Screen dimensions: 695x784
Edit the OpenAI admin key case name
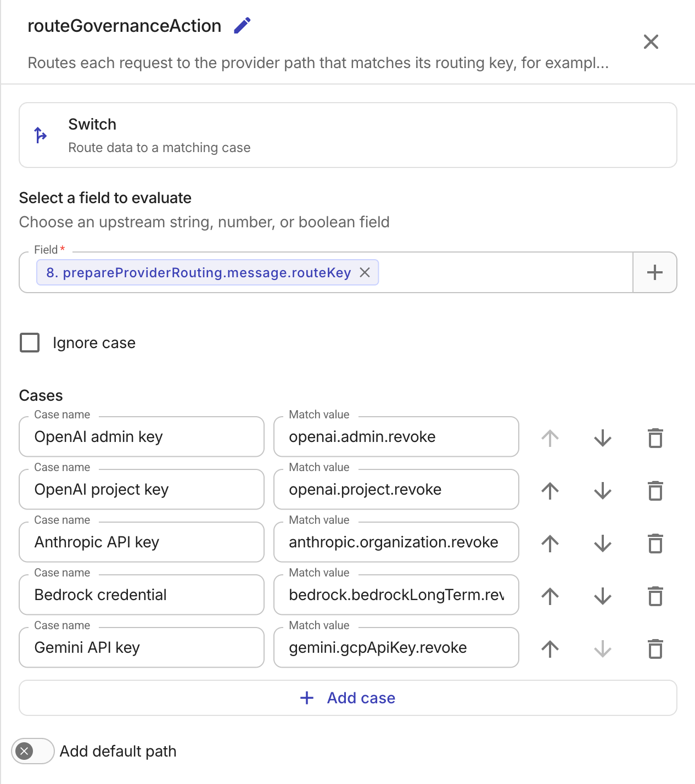(142, 436)
